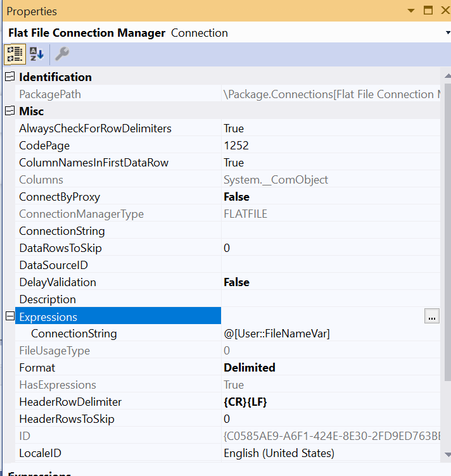
Task: Select the DataSourceID property
Action: (x=53, y=265)
